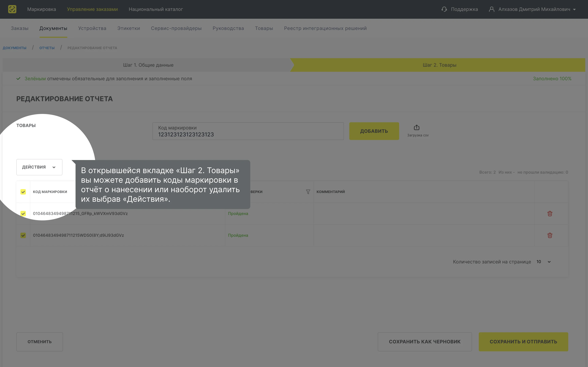The image size is (588, 367).
Task: Switch to the Заказы tab
Action: pyautogui.click(x=20, y=28)
